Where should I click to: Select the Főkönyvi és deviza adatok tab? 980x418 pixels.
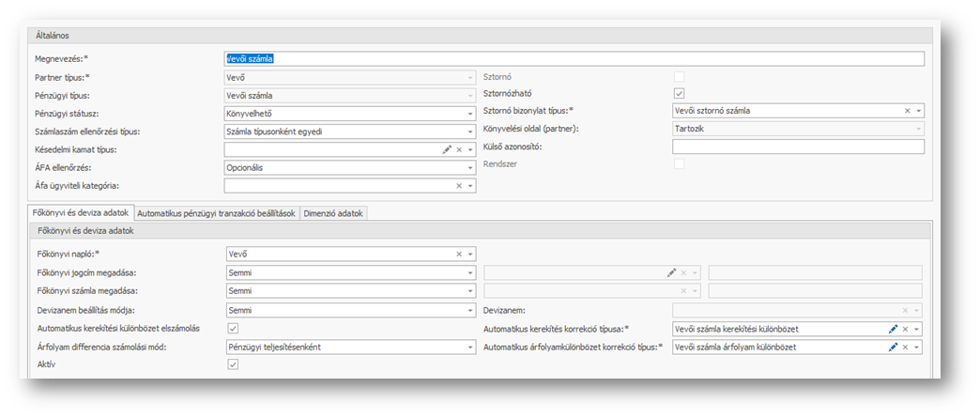tap(79, 213)
